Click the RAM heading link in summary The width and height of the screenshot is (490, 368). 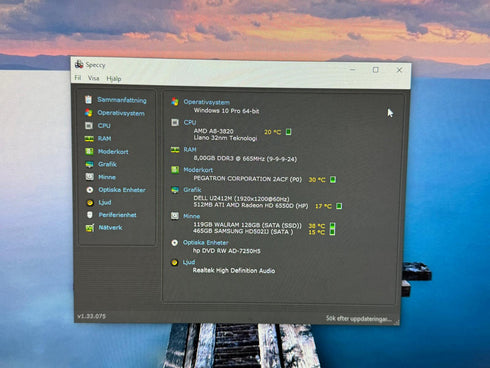coord(190,150)
